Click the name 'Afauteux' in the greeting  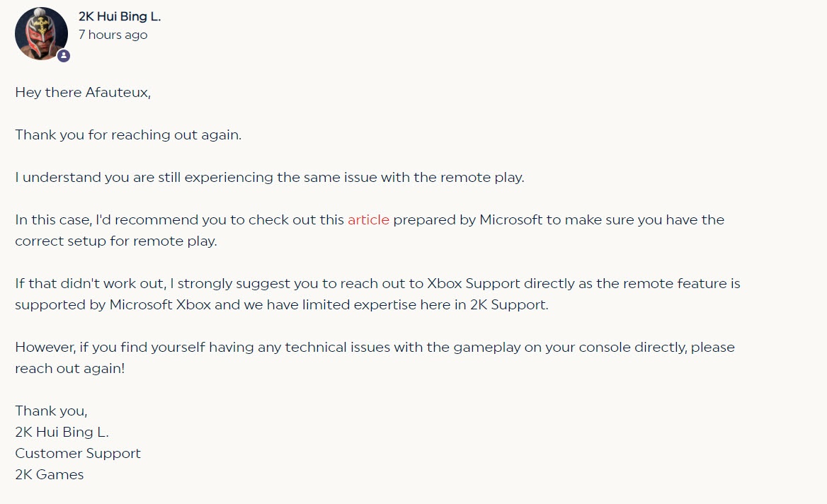pyautogui.click(x=118, y=92)
